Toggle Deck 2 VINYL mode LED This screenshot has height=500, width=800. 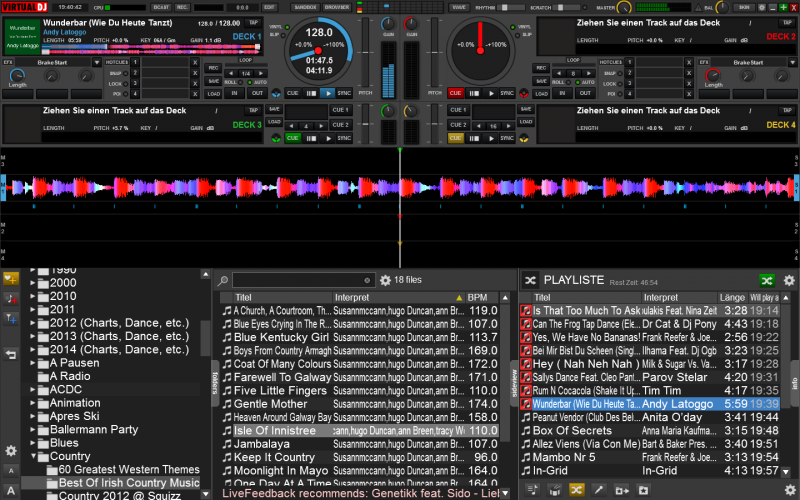pos(513,27)
